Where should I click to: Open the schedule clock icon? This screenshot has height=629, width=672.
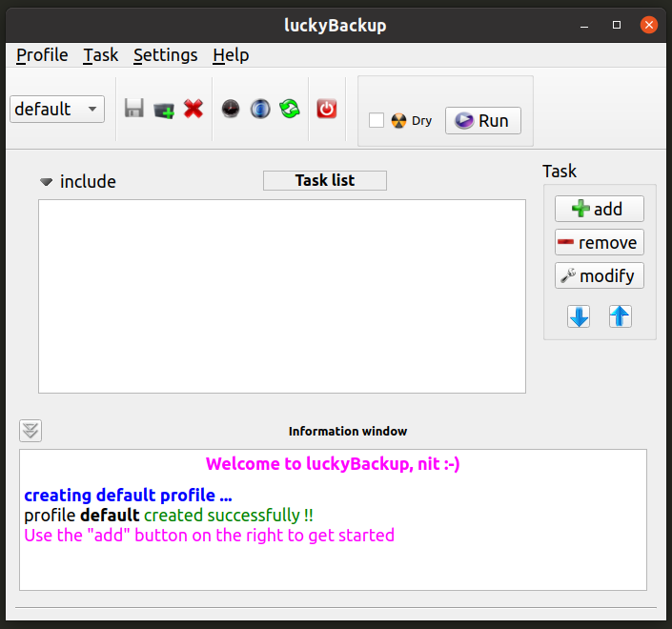[231, 109]
